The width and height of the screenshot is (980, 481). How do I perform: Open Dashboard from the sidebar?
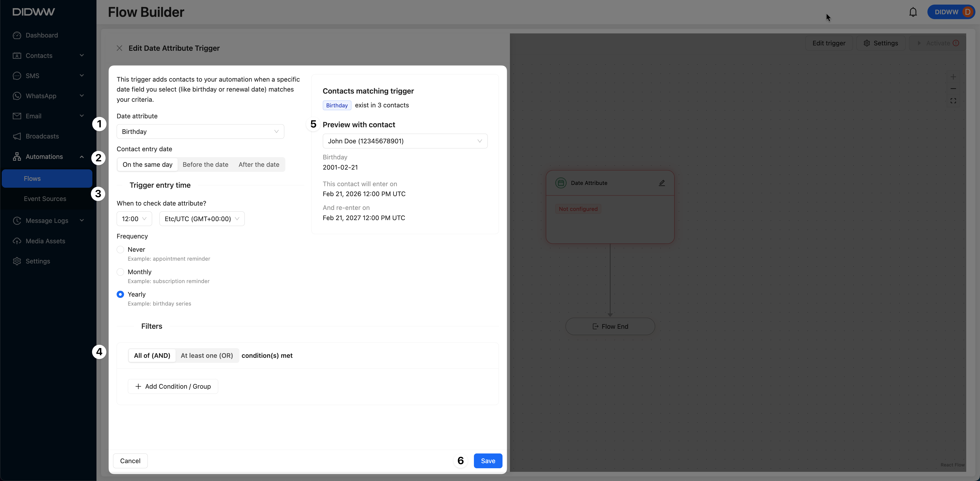pos(41,35)
